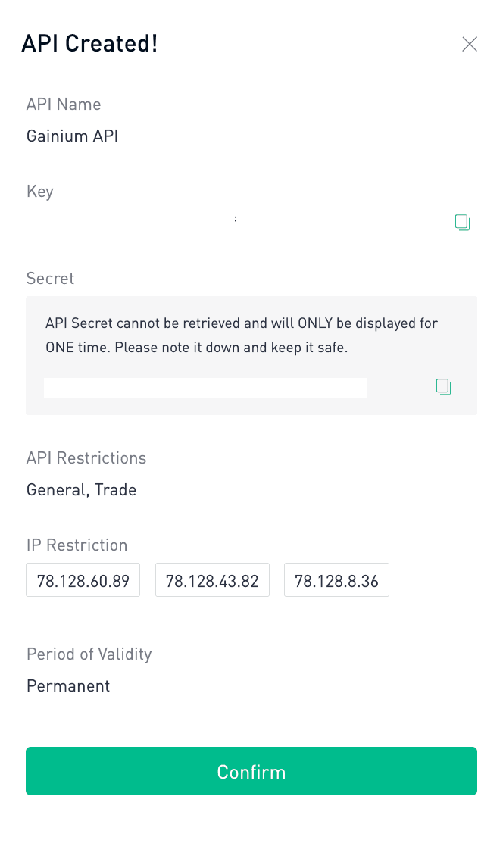Image resolution: width=503 pixels, height=868 pixels.
Task: Click the API Restrictions label
Action: 86,458
